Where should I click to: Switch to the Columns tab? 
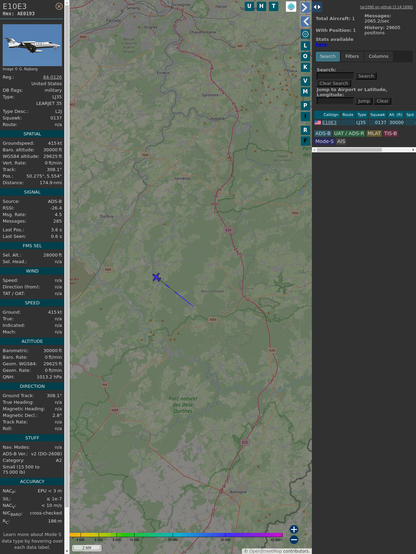pyautogui.click(x=378, y=57)
